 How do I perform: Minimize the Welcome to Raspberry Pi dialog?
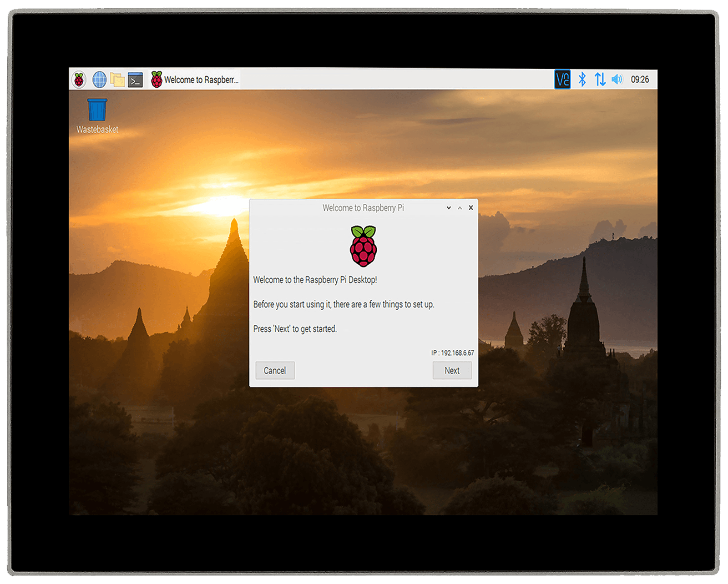tap(449, 208)
